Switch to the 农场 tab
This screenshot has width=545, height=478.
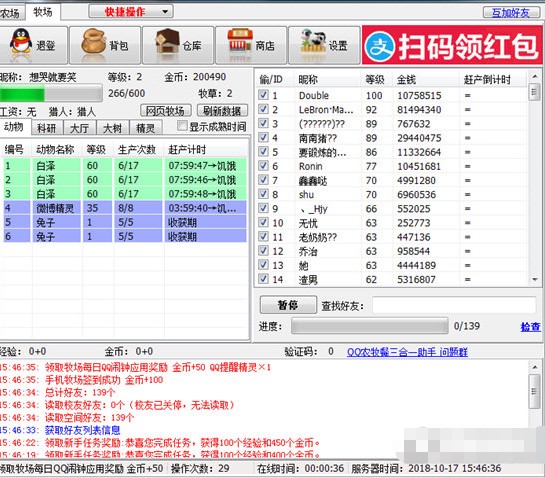pos(11,13)
